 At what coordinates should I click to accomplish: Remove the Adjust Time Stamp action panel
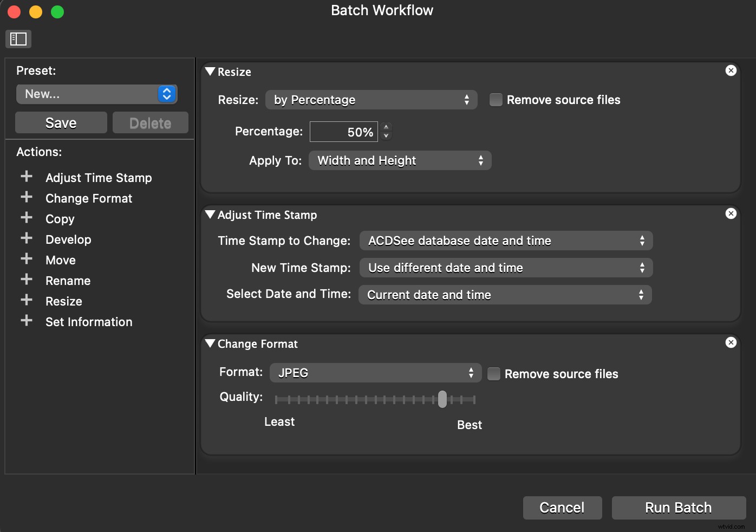[731, 213]
